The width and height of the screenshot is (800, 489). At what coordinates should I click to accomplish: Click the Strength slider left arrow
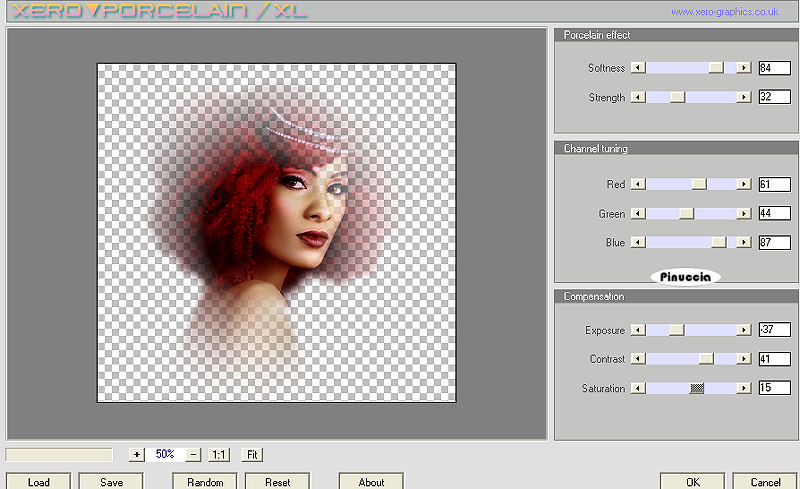tap(638, 97)
